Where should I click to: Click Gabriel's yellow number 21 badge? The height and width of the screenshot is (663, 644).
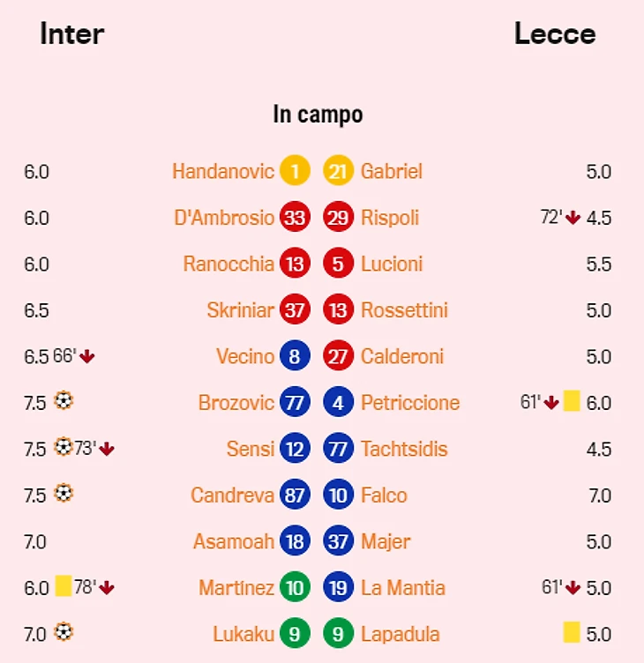tap(338, 171)
